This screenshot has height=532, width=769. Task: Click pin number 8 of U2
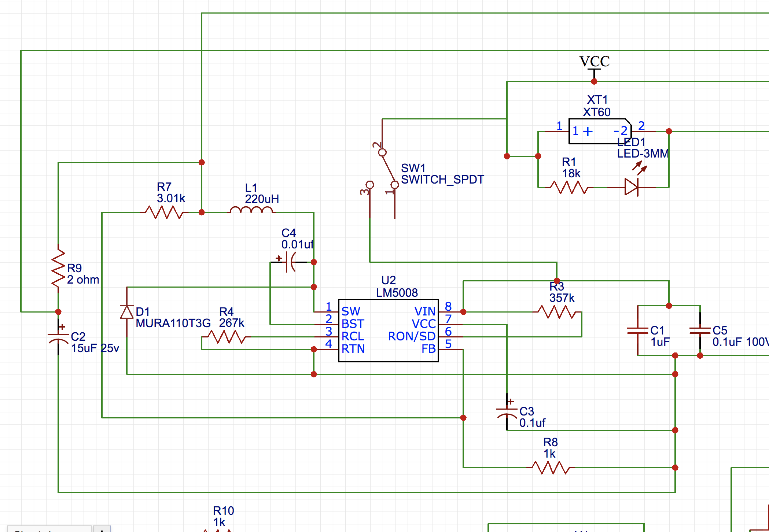[448, 306]
